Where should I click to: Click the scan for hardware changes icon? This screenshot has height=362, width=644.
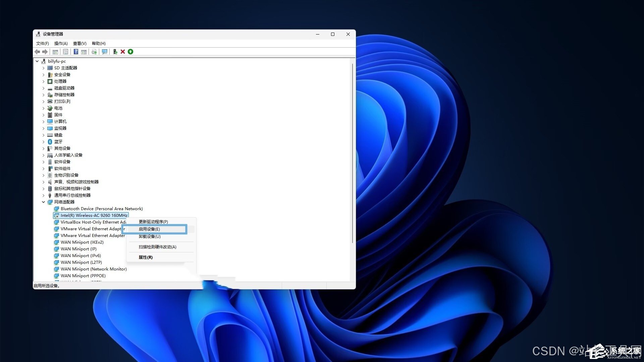[x=105, y=52]
